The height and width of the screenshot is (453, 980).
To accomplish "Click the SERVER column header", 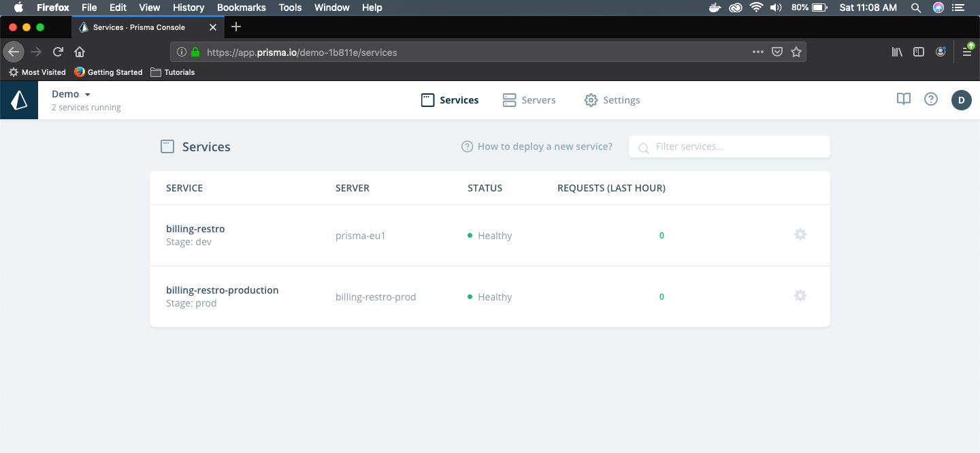I will point(353,188).
